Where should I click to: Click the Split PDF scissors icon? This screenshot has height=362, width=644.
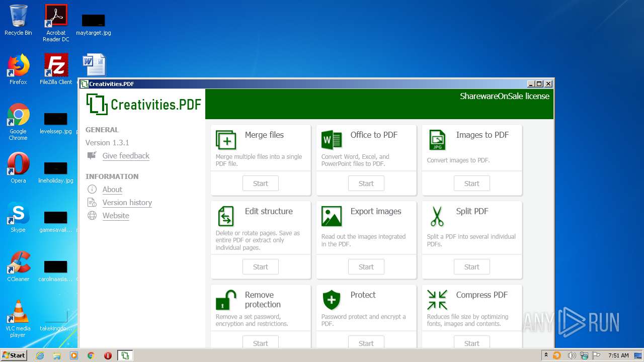437,216
